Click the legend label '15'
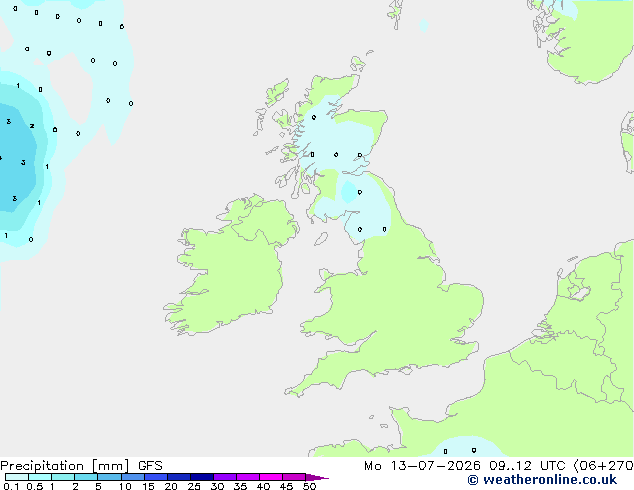 pos(148,486)
